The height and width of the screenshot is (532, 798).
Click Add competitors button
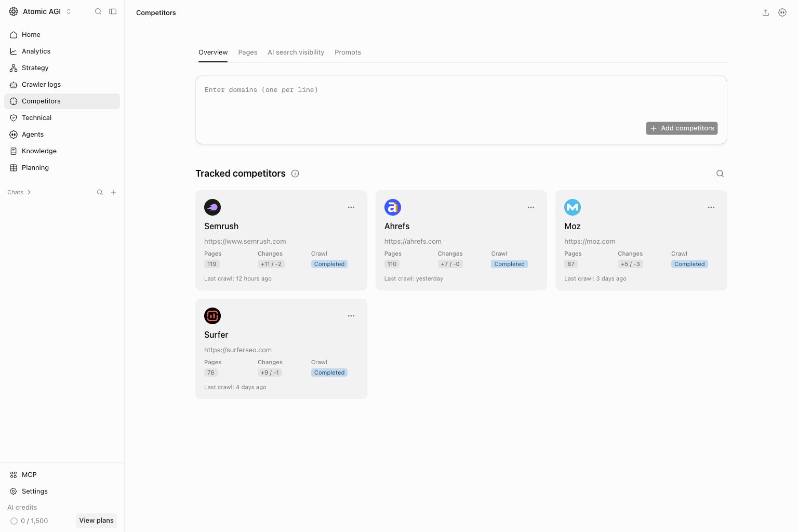pyautogui.click(x=682, y=128)
